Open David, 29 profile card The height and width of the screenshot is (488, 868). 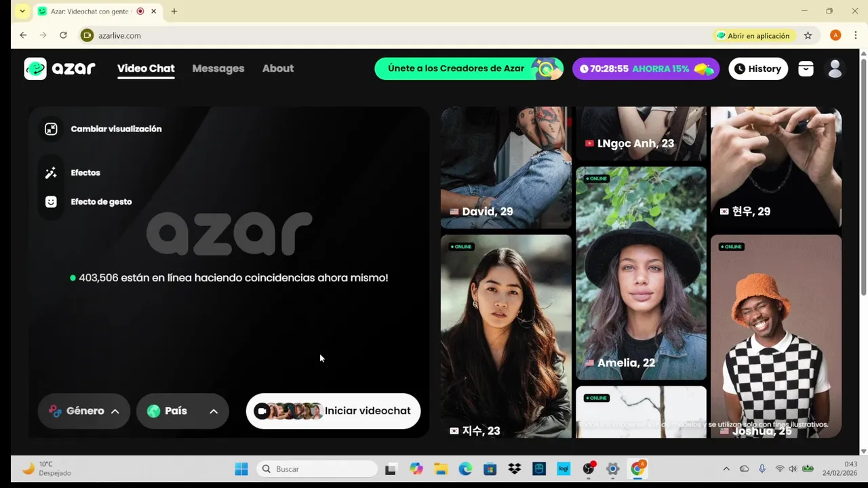[506, 167]
